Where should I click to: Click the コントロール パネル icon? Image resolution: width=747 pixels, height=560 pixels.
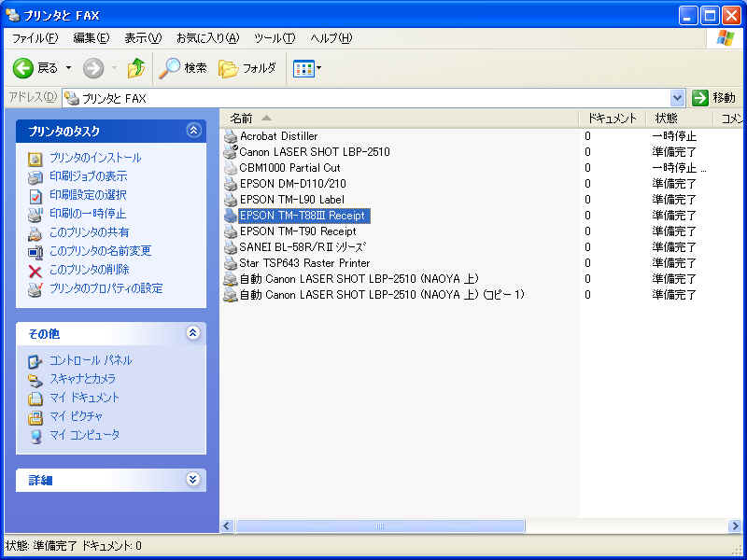(35, 361)
